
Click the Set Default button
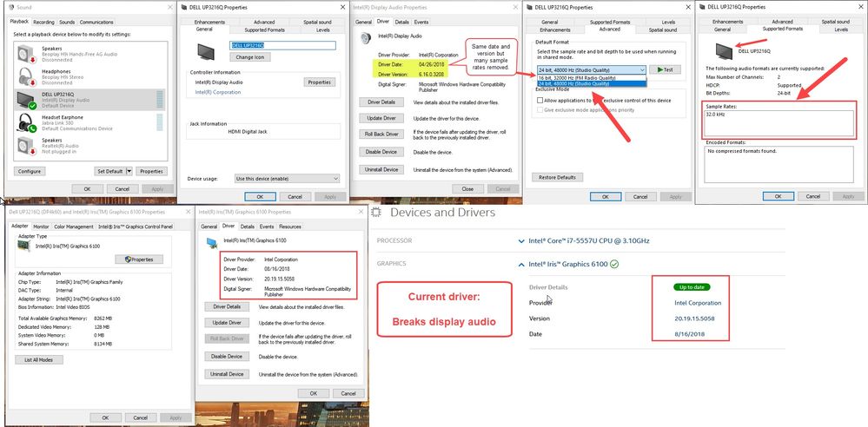tap(109, 172)
